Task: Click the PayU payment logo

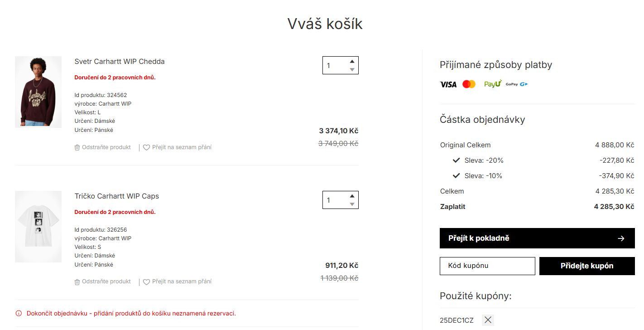Action: (x=493, y=84)
